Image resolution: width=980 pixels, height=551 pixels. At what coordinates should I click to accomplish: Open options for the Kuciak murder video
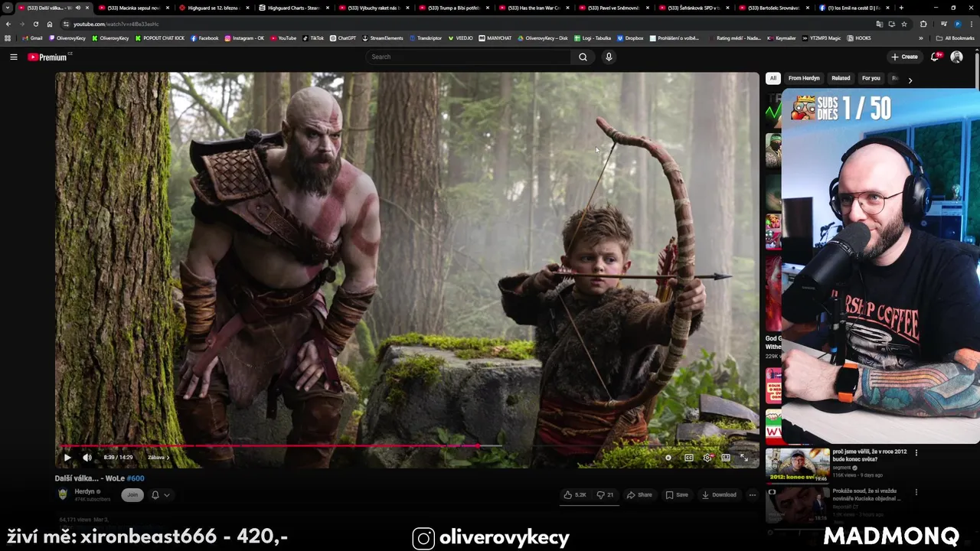click(x=916, y=492)
